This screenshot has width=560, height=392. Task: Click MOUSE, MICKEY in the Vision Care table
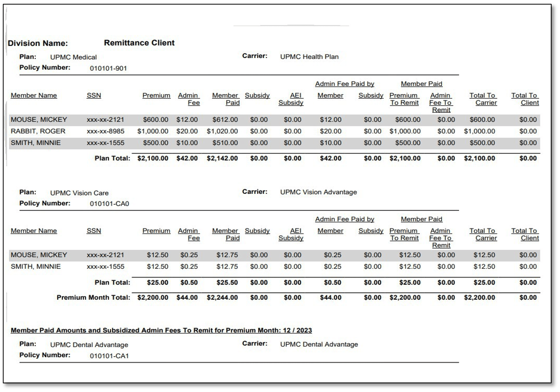pos(39,255)
